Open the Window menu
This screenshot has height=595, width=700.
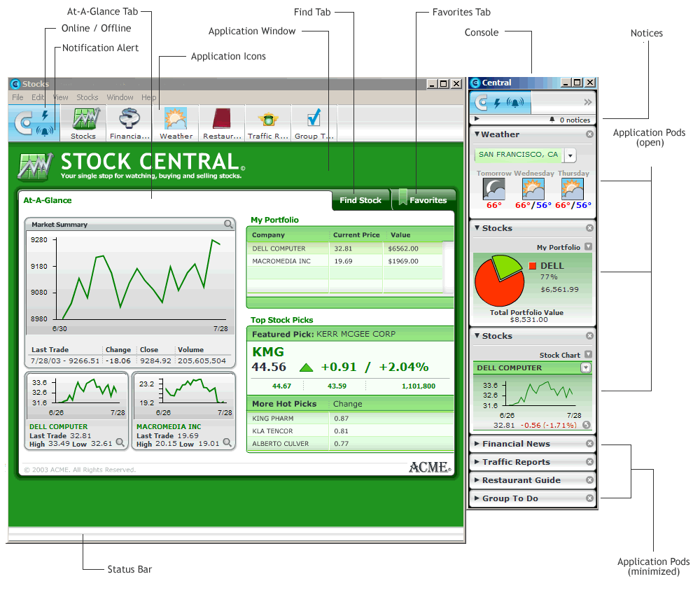tap(120, 97)
